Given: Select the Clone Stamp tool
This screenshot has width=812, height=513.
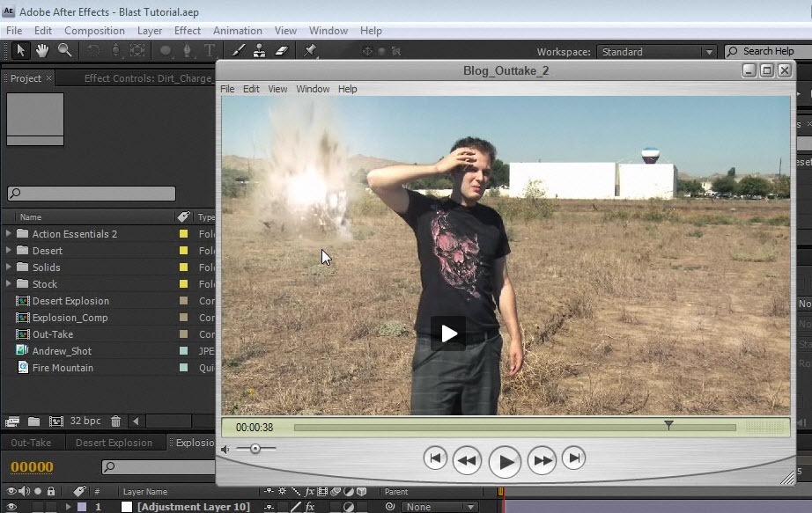Looking at the screenshot, I should point(260,51).
